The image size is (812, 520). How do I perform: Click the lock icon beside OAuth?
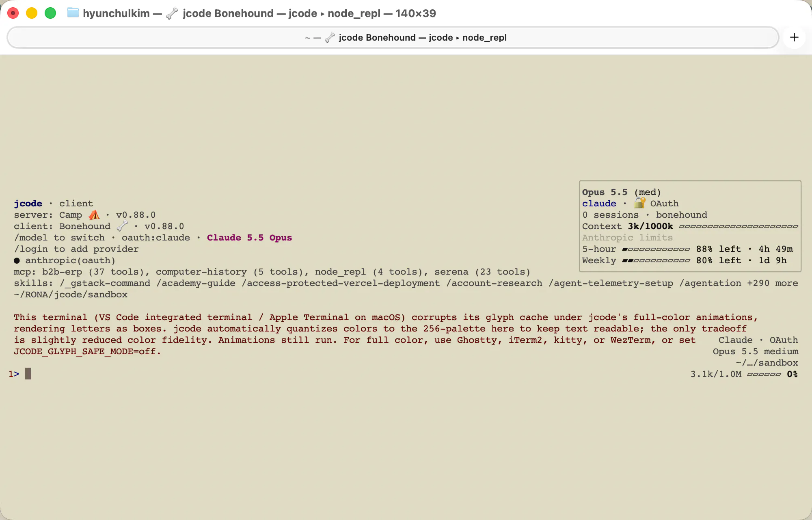640,203
